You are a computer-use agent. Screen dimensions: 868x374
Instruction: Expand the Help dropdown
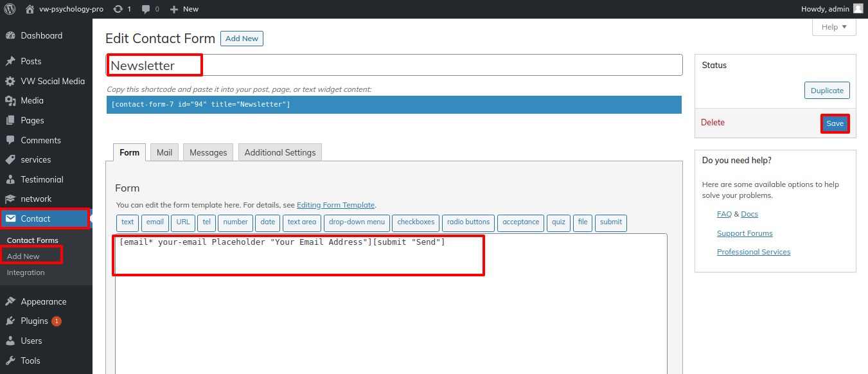click(x=834, y=27)
